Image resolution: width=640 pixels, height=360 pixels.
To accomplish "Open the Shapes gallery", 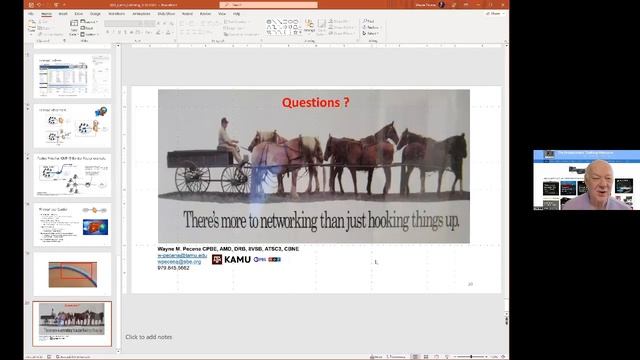I will pos(284,27).
